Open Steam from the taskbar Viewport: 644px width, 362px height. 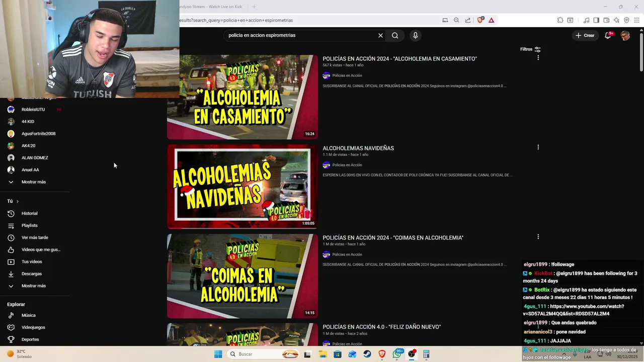coord(367,354)
